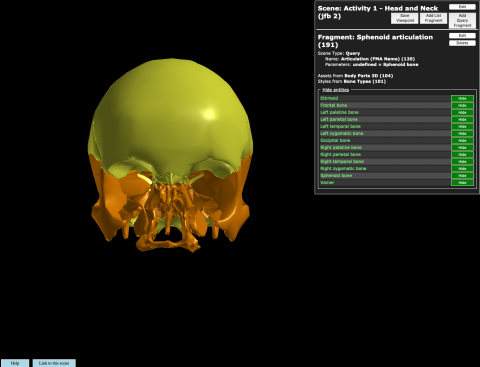Hide the Right parietal bone

pos(462,154)
